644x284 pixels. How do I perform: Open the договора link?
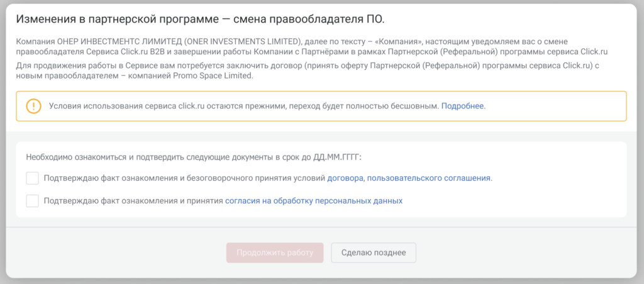coord(345,178)
